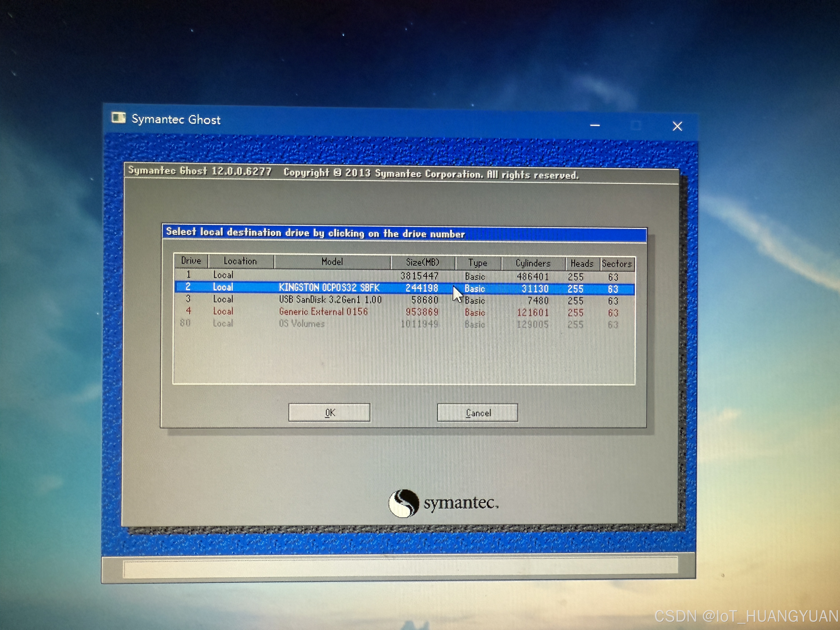Click drive number 3 in Drive column

(x=188, y=299)
